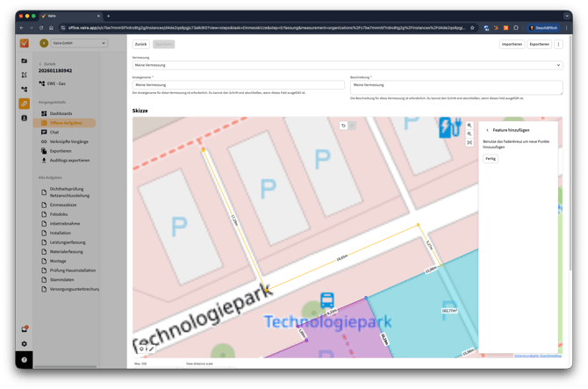Image resolution: width=588 pixels, height=389 pixels.
Task: Undo the last sketch action
Action: click(344, 126)
